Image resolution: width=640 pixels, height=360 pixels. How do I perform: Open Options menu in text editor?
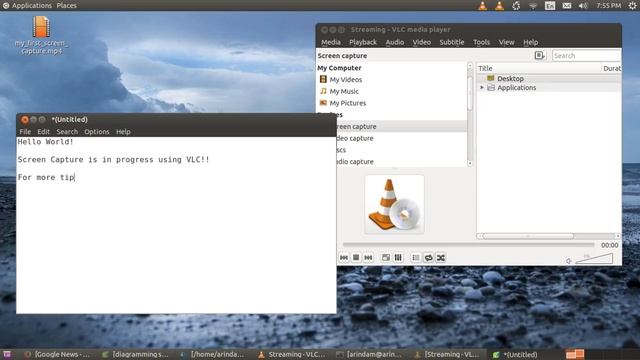(97, 131)
